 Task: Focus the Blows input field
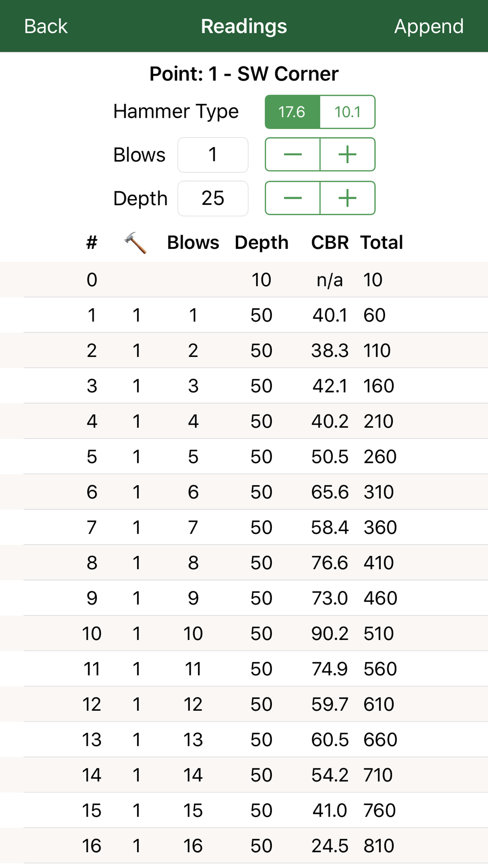(213, 155)
